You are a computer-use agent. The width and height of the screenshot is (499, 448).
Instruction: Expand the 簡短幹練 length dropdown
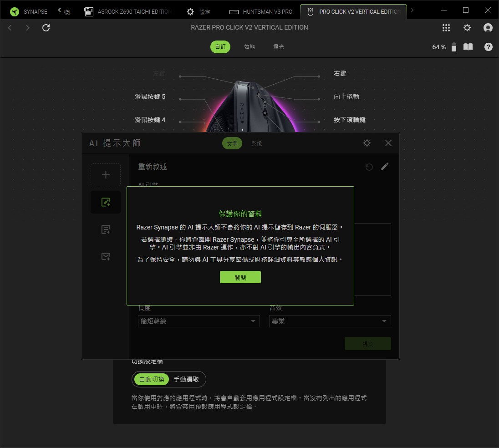[199, 321]
